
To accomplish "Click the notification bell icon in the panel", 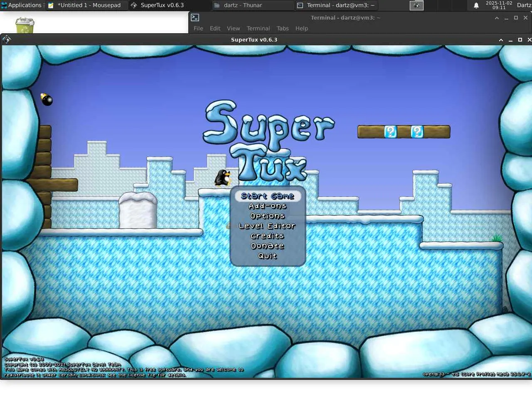I will tap(476, 5).
